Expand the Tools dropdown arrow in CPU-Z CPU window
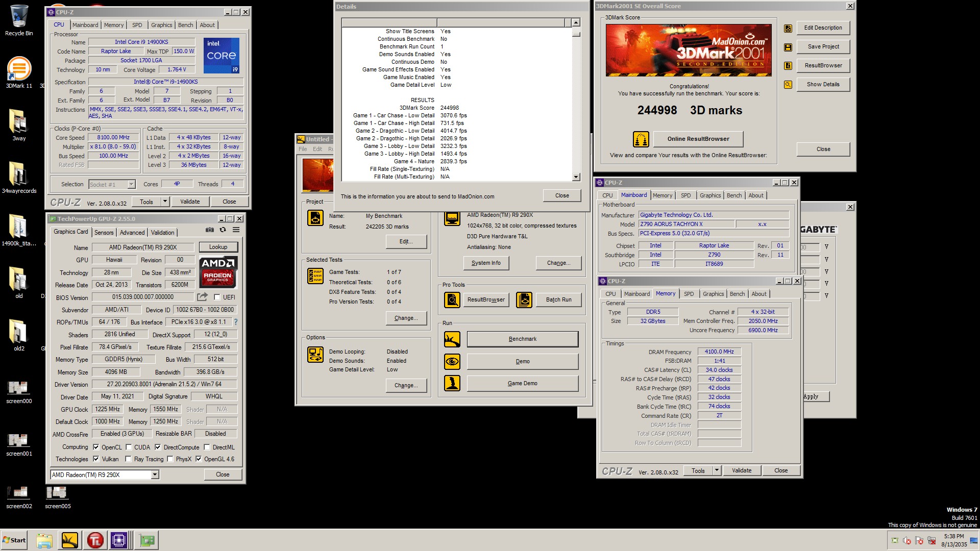 click(x=165, y=202)
